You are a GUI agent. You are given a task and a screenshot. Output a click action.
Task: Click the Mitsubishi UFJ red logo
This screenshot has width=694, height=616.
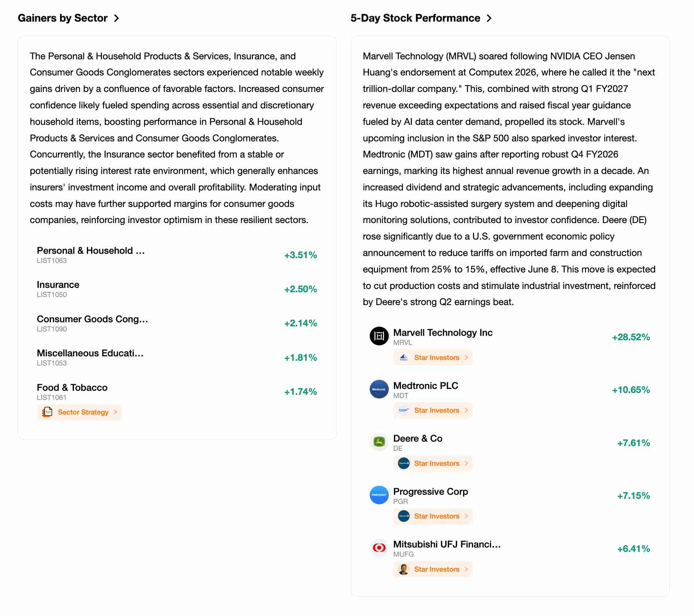[x=379, y=548]
